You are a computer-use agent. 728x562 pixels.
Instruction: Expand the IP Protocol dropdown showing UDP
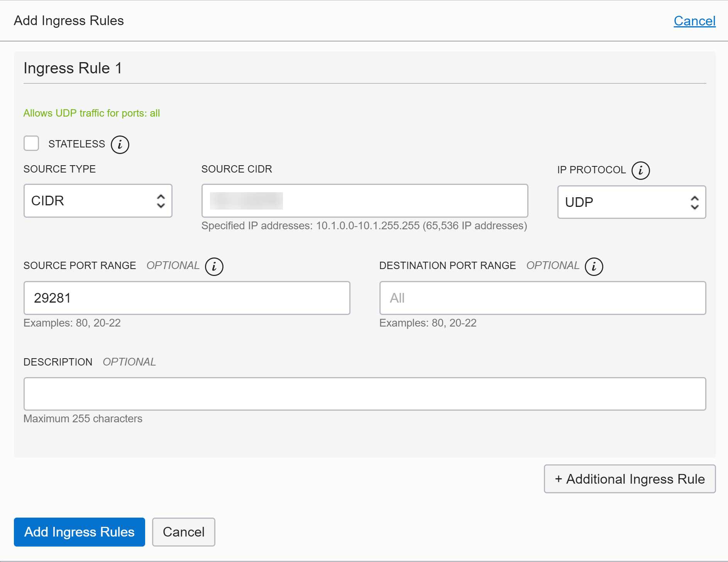click(631, 202)
